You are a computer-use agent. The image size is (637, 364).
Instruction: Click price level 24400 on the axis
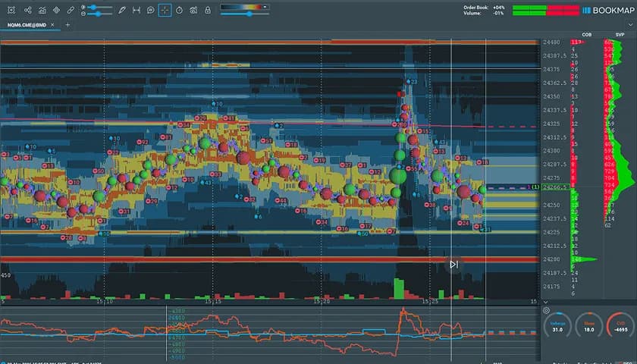pyautogui.click(x=551, y=42)
